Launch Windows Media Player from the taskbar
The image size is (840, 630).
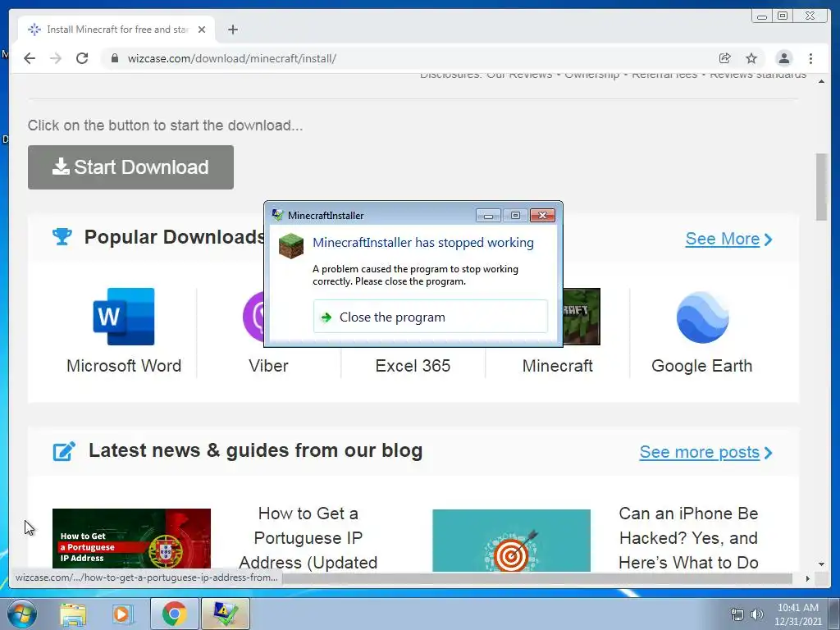click(123, 614)
